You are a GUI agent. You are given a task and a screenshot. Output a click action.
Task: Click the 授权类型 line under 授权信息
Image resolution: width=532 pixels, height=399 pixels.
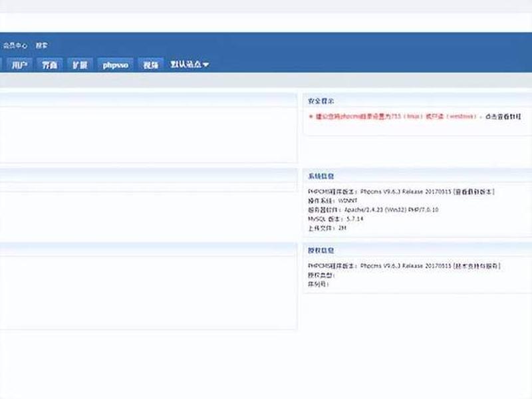pos(321,275)
